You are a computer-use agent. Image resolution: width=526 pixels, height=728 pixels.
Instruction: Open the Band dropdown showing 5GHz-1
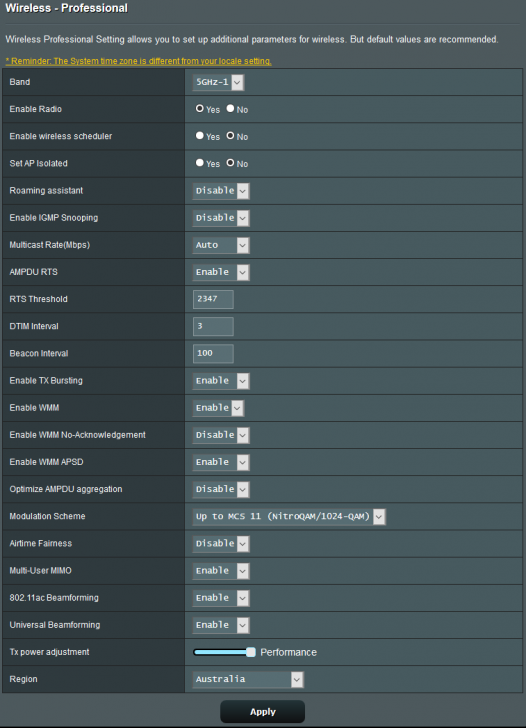tap(218, 82)
